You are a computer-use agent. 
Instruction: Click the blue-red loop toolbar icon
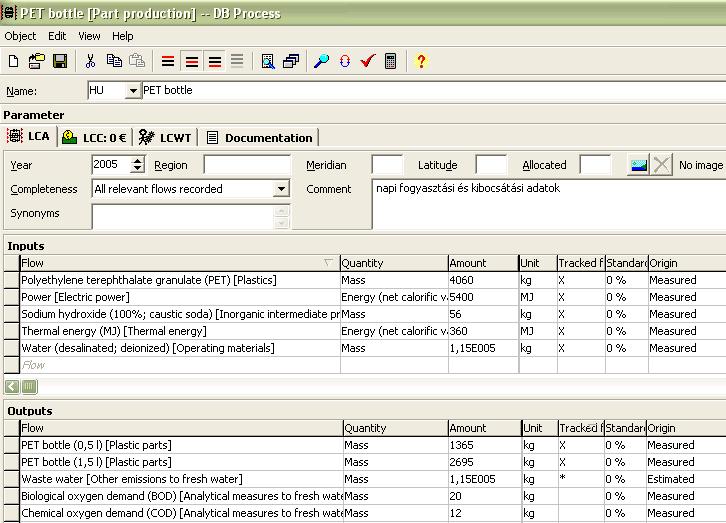point(345,61)
